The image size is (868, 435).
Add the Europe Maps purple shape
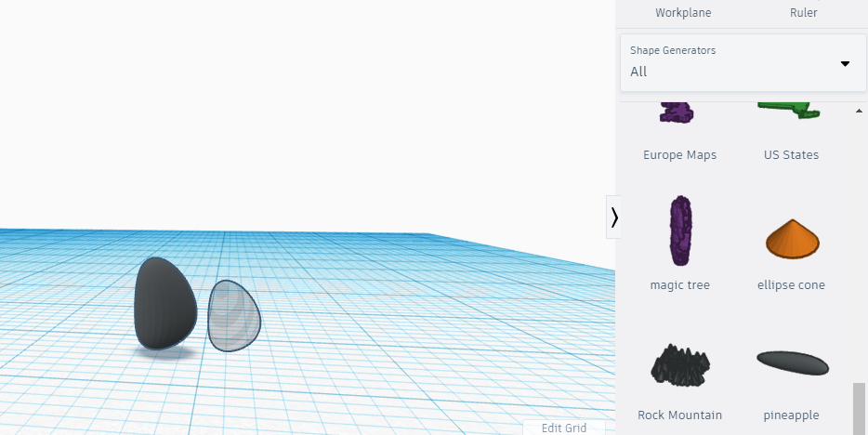pos(677,112)
